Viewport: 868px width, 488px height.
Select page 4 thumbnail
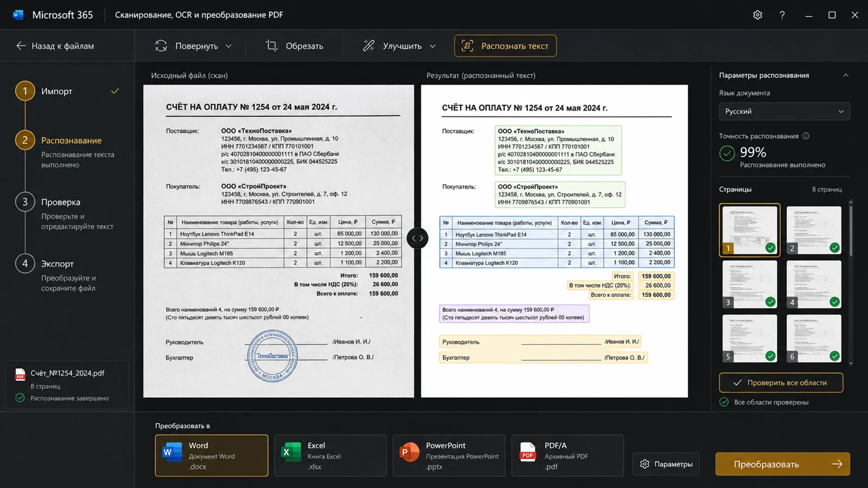[814, 284]
